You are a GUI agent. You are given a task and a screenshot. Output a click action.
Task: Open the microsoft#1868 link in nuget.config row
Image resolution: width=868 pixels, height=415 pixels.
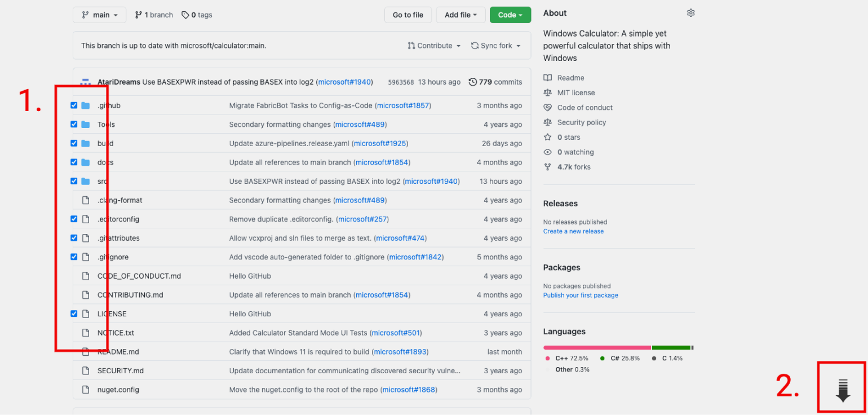coord(409,390)
